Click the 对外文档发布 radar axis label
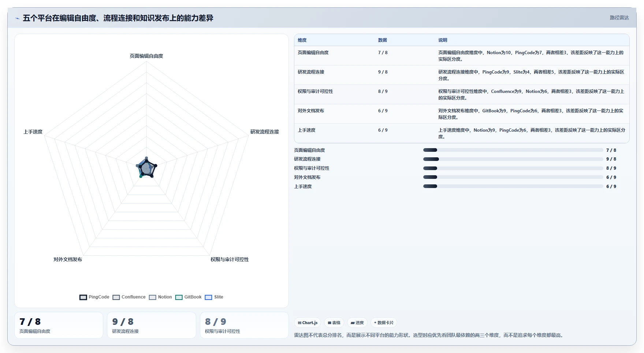644x353 pixels. click(68, 259)
